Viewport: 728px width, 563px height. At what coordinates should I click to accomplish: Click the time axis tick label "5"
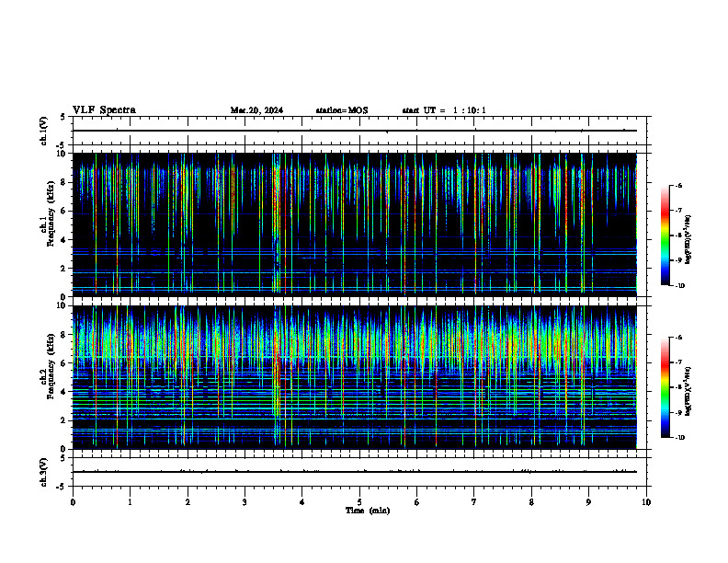(x=359, y=502)
